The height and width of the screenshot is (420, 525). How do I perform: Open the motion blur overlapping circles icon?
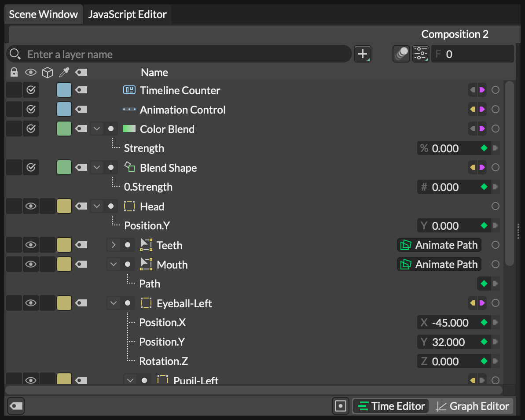pyautogui.click(x=401, y=54)
